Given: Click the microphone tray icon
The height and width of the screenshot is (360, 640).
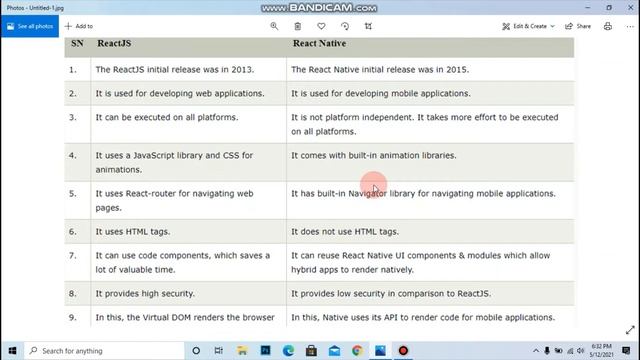Looking at the screenshot, I should pos(547,351).
